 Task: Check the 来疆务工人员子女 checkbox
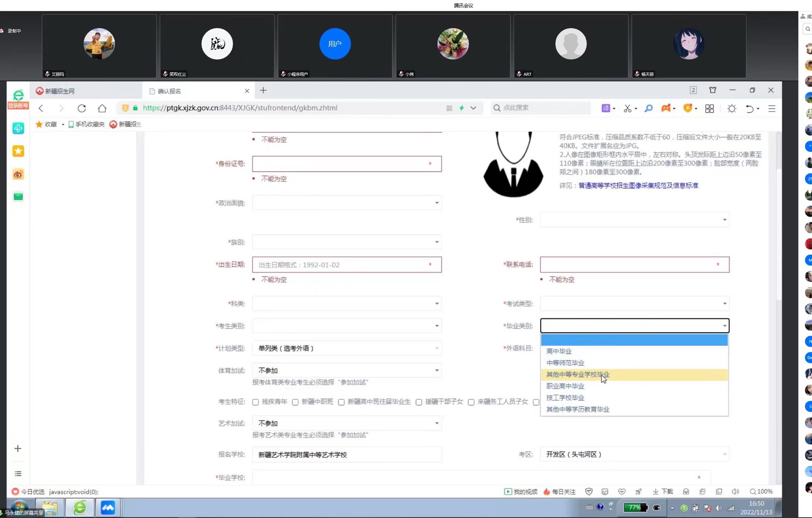point(471,402)
